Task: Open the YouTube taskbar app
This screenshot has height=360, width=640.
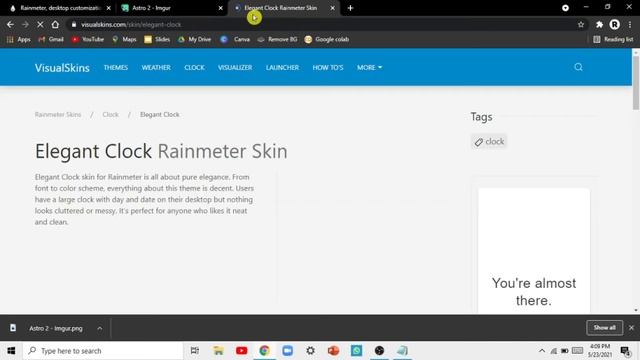Action: click(242, 351)
